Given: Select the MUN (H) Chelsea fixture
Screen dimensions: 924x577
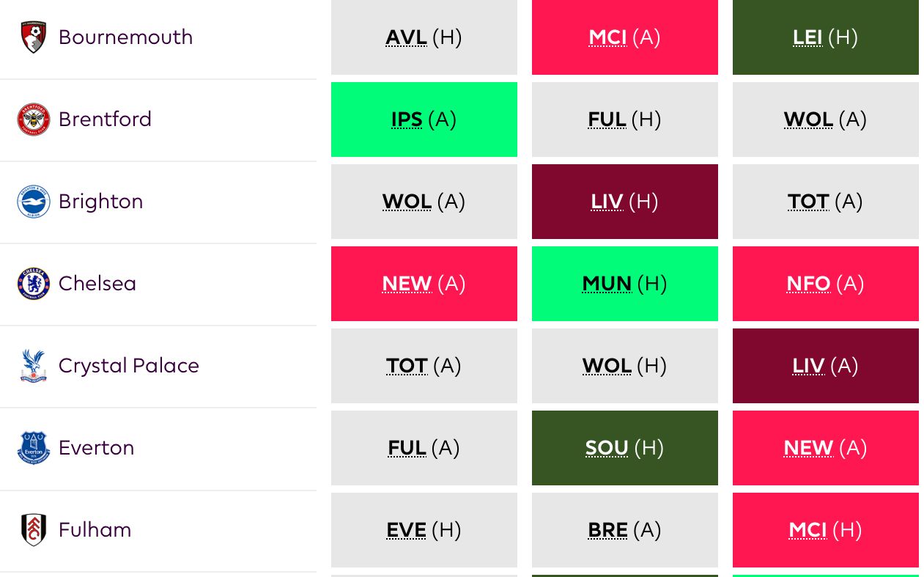Looking at the screenshot, I should click(x=625, y=284).
